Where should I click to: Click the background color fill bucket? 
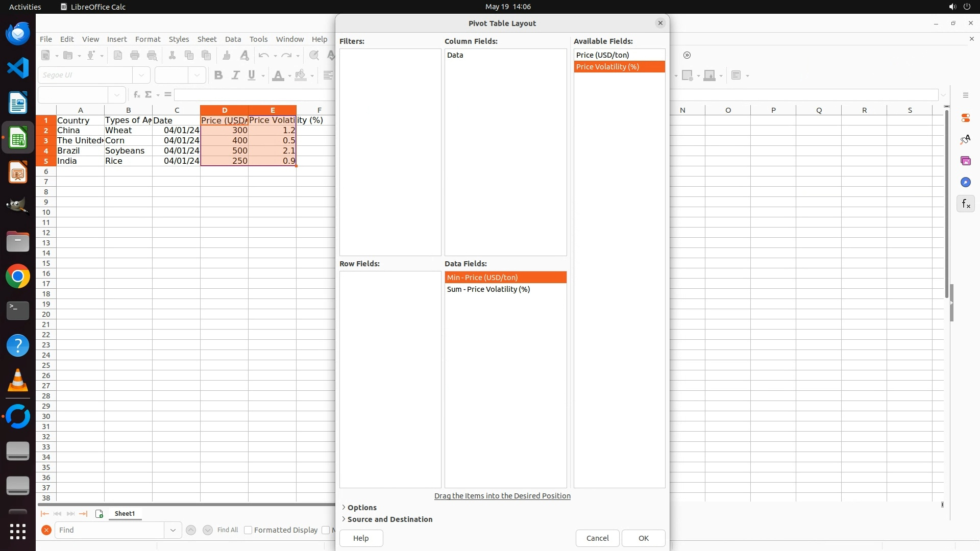click(301, 76)
